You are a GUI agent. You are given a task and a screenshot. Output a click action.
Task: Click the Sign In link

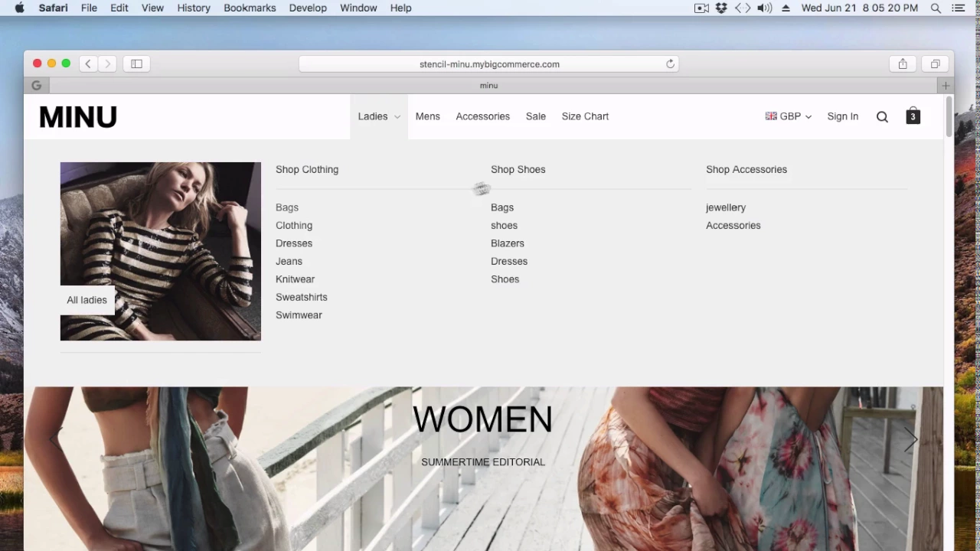842,116
